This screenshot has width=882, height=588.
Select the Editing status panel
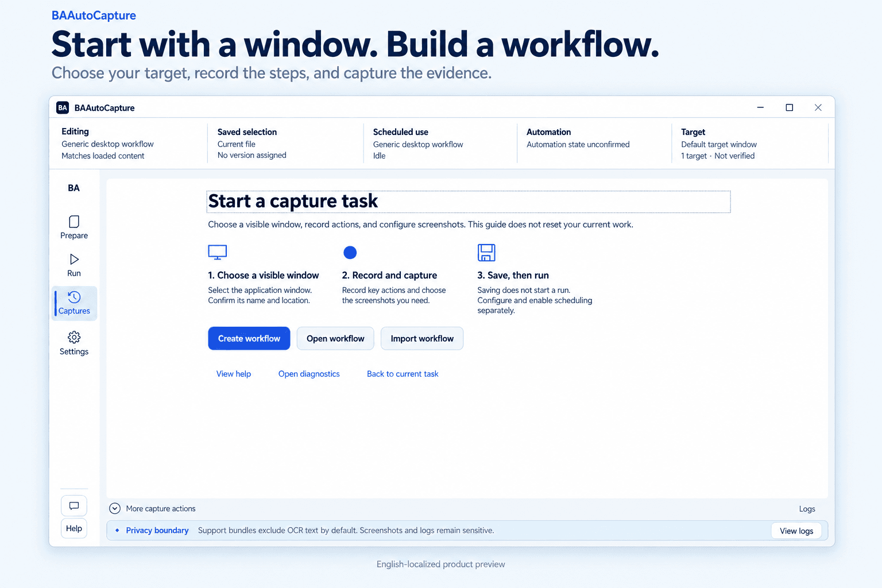coord(129,144)
